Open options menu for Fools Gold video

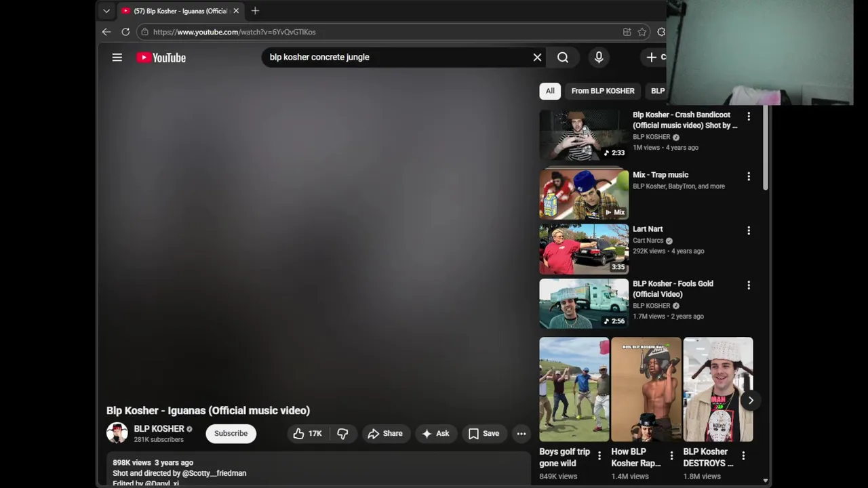coord(749,285)
